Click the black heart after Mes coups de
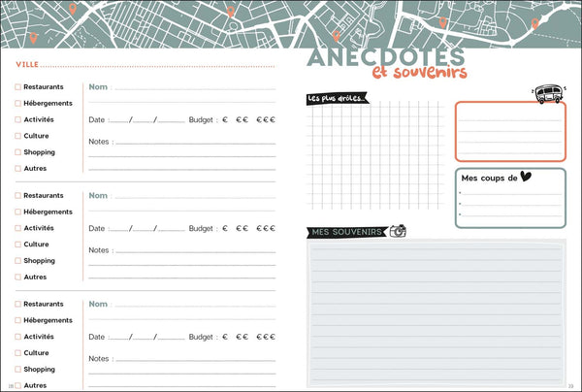 (526, 177)
